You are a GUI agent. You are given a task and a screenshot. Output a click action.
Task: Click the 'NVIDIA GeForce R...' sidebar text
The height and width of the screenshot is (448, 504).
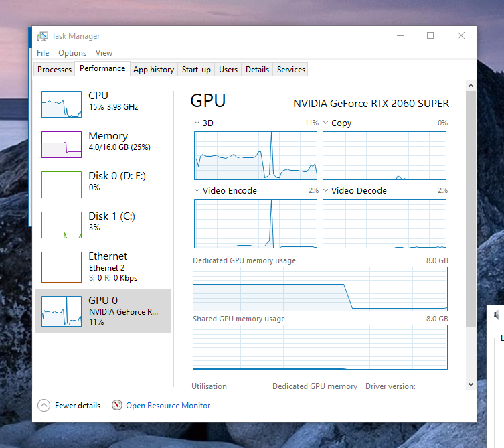123,312
